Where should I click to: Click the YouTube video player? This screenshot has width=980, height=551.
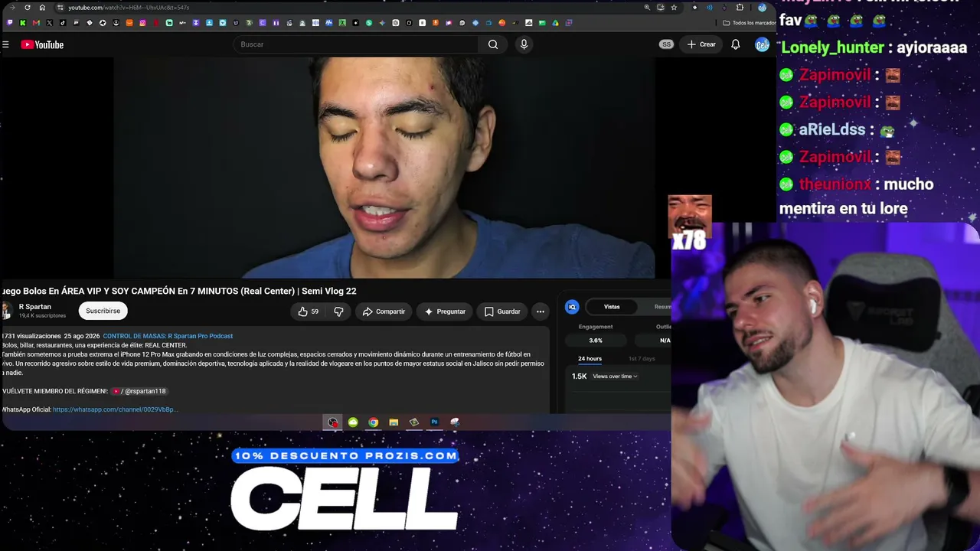[x=384, y=167]
